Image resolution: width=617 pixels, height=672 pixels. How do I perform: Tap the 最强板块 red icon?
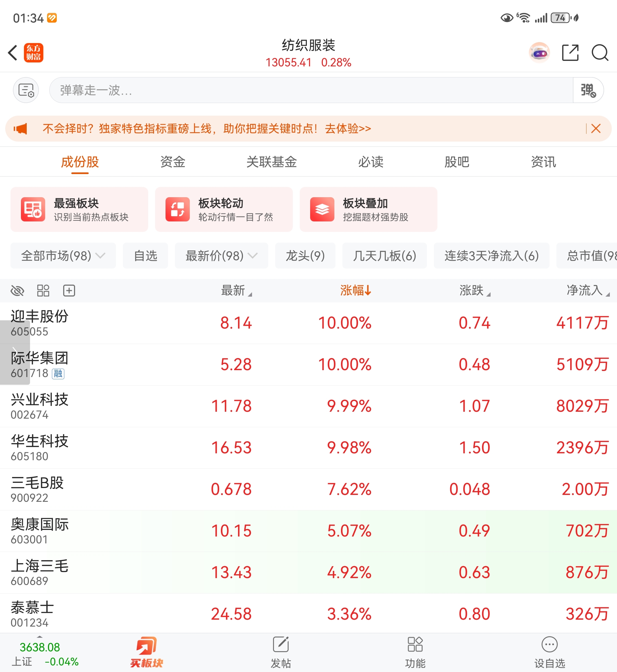click(x=33, y=209)
